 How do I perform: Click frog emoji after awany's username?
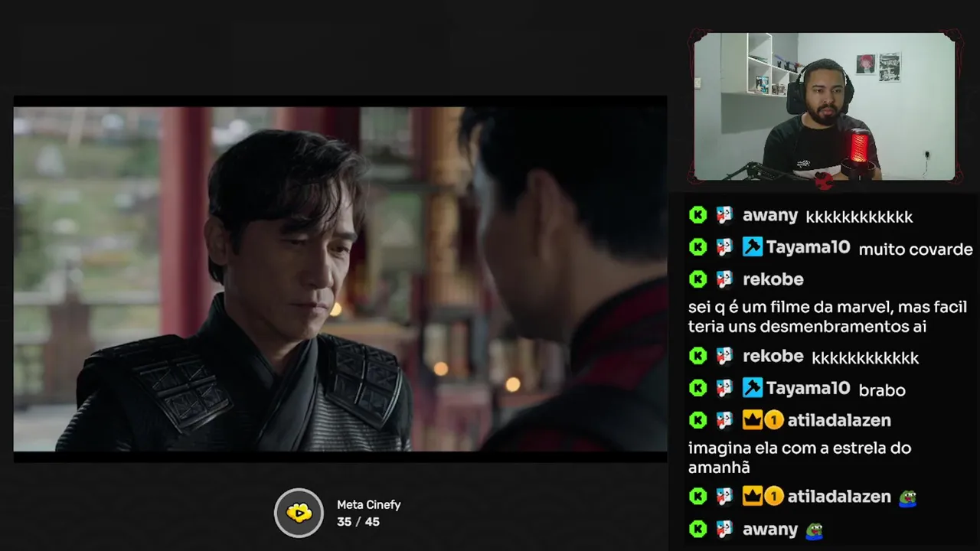[x=815, y=530]
